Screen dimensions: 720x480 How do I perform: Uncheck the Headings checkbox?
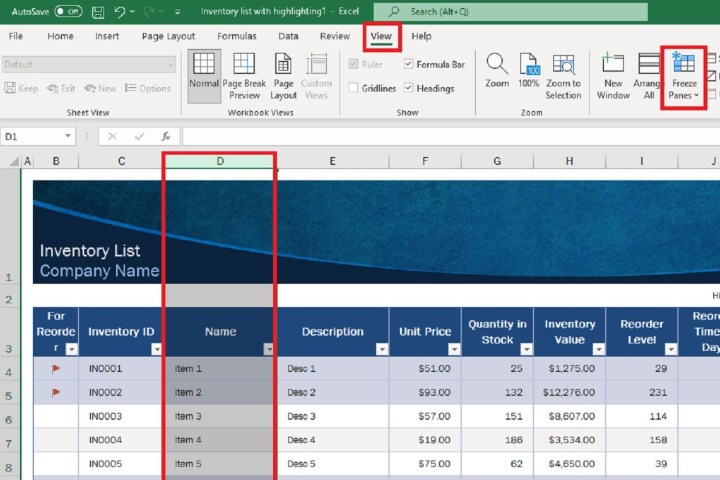click(409, 88)
